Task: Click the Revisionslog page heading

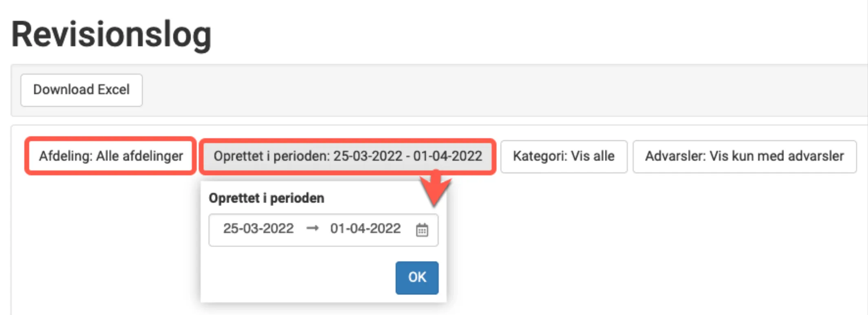Action: [111, 35]
